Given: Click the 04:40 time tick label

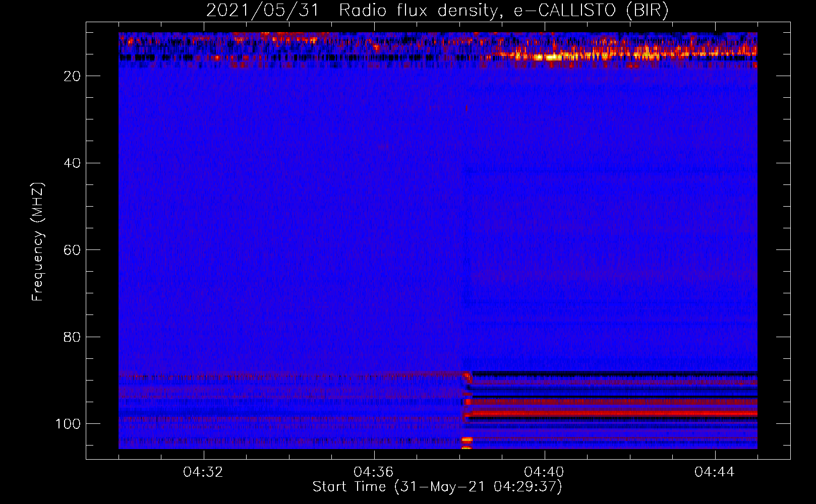Looking at the screenshot, I should click(x=545, y=472).
